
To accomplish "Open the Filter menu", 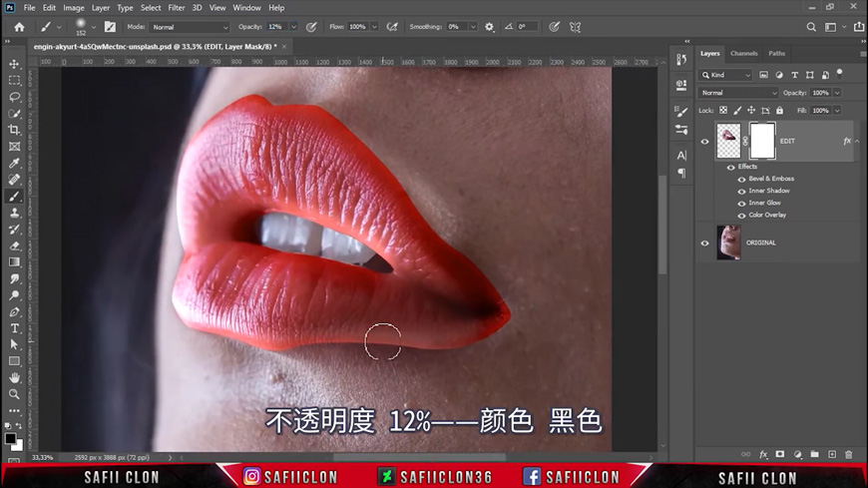I will click(176, 8).
